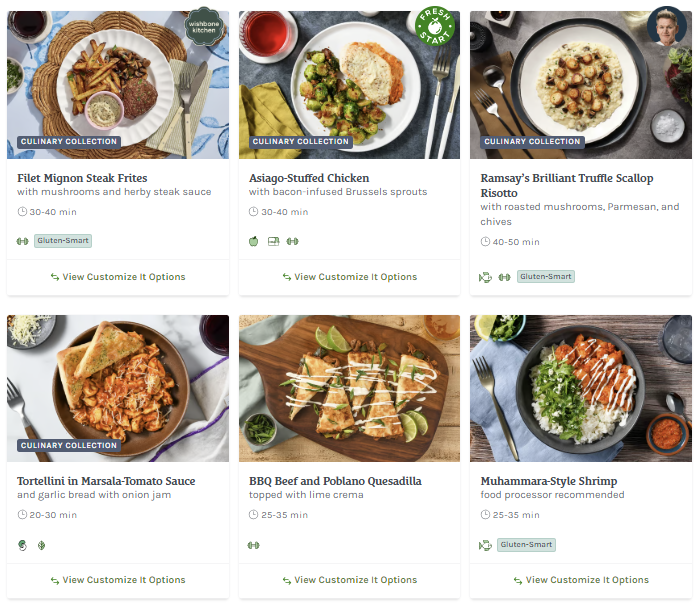View Customize It Options for Muhammara-Style Shrimp
699x609 pixels.
(581, 580)
